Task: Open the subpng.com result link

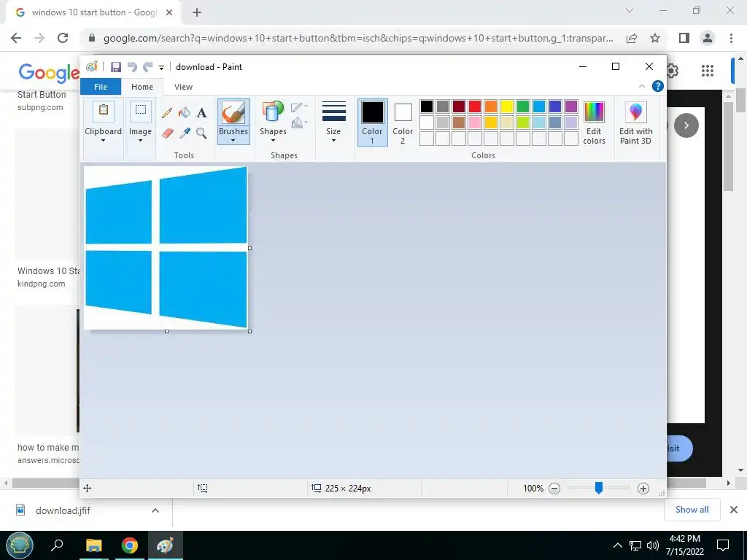Action: (40, 108)
